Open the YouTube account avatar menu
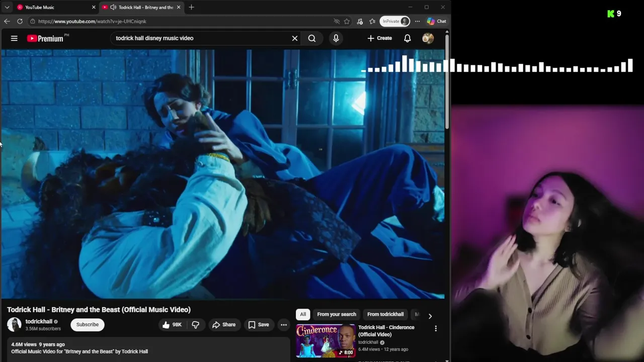This screenshot has height=362, width=644. tap(428, 38)
